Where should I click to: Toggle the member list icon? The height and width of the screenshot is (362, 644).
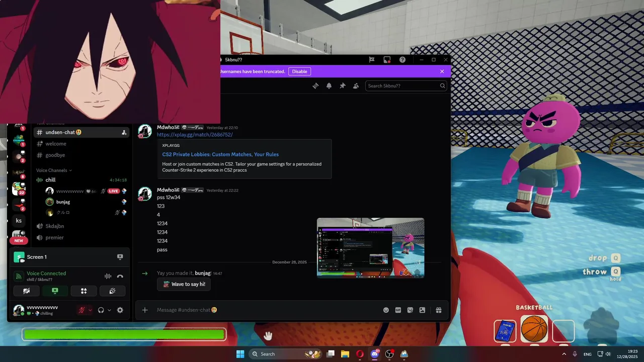tap(356, 86)
